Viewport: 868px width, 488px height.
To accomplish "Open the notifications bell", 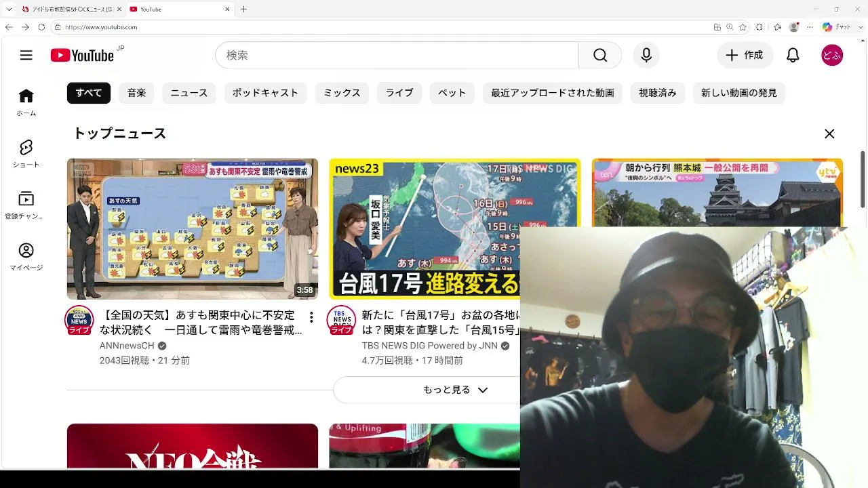I will (x=793, y=56).
